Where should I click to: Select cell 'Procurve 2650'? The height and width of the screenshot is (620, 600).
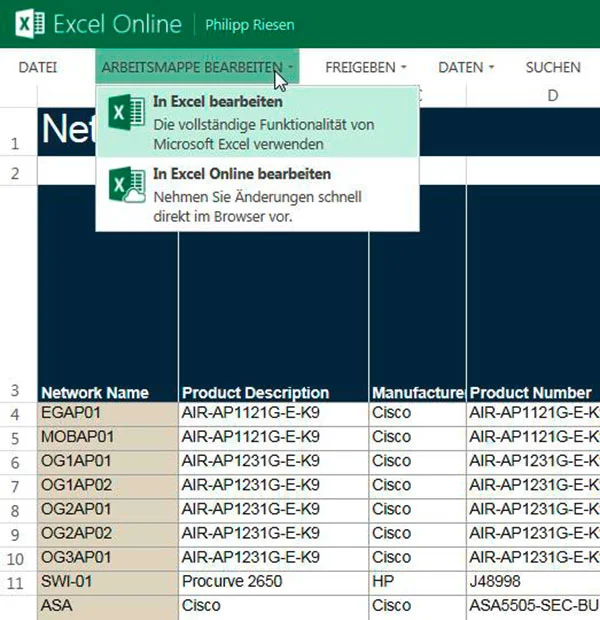[x=273, y=583]
